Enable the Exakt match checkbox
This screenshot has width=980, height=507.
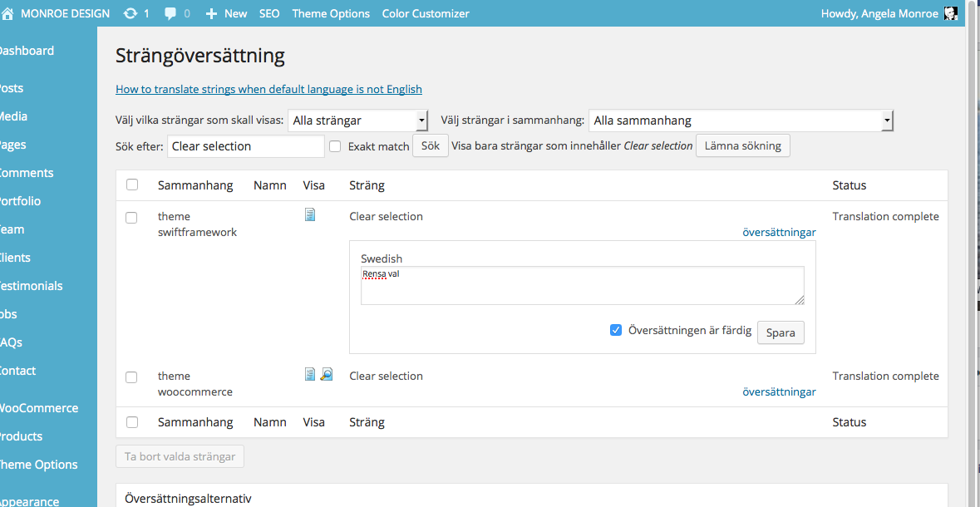[x=336, y=146]
